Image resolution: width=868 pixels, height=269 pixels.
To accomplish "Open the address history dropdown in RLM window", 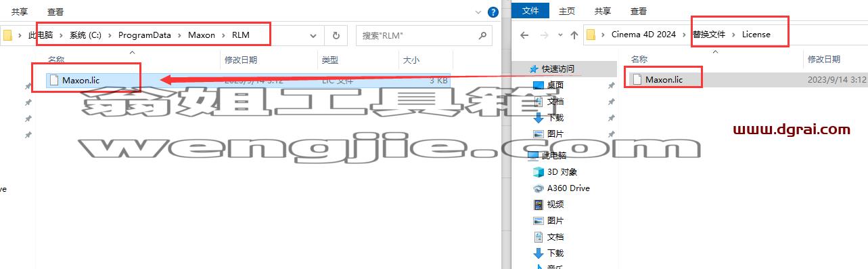I will (x=313, y=35).
